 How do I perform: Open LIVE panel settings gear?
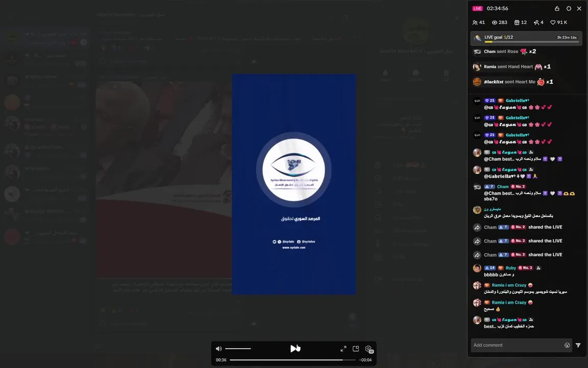click(x=569, y=9)
